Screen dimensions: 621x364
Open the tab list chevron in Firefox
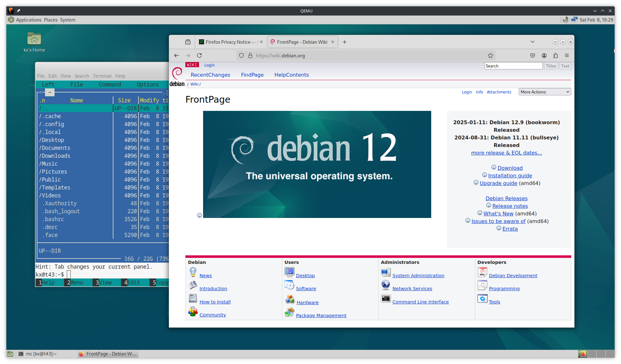(x=533, y=42)
